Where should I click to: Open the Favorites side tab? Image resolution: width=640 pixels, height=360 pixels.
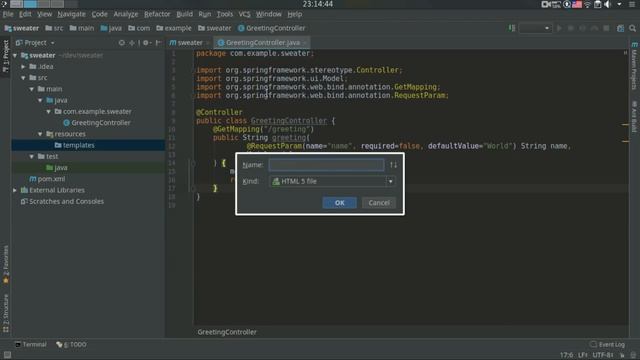[x=5, y=264]
